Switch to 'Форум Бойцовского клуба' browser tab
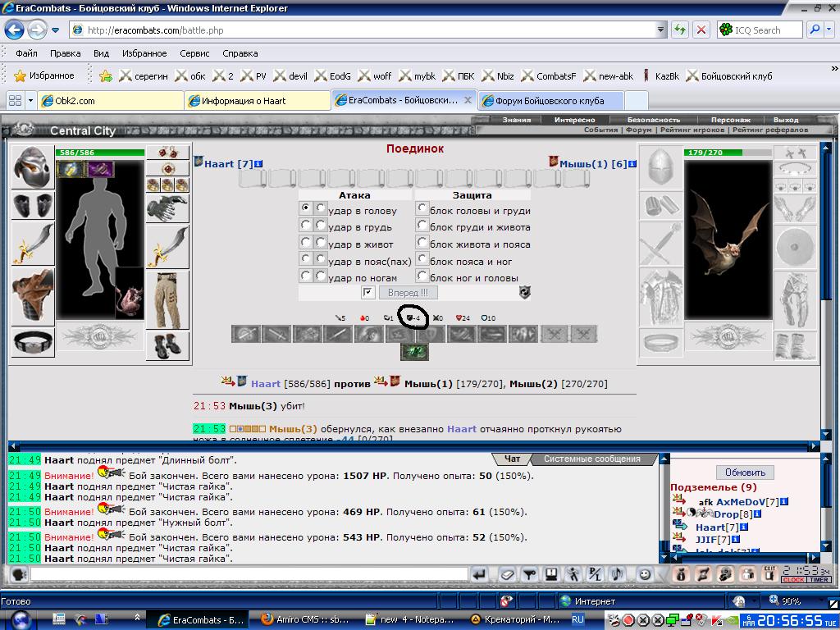The image size is (840, 630). (x=550, y=100)
